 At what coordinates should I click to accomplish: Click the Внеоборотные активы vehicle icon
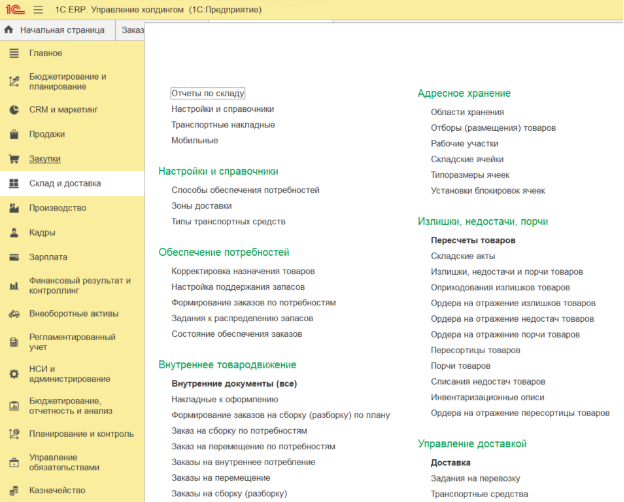click(x=14, y=314)
